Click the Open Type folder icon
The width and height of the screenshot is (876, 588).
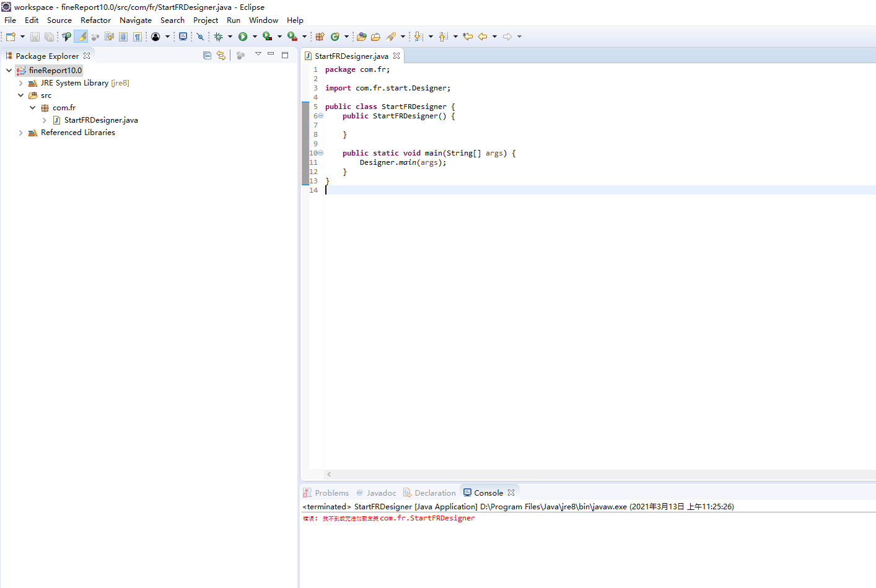point(362,37)
